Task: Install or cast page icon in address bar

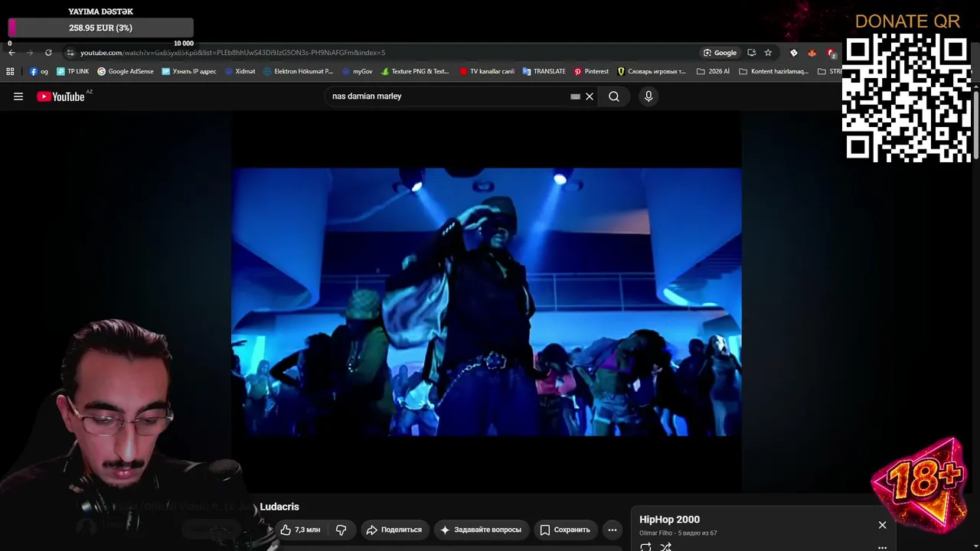Action: tap(751, 53)
